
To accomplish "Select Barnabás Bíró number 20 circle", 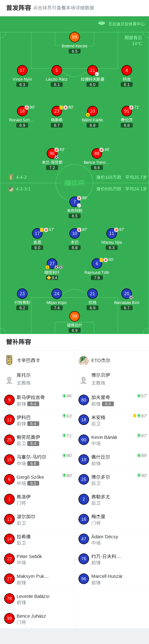I will tap(127, 294).
